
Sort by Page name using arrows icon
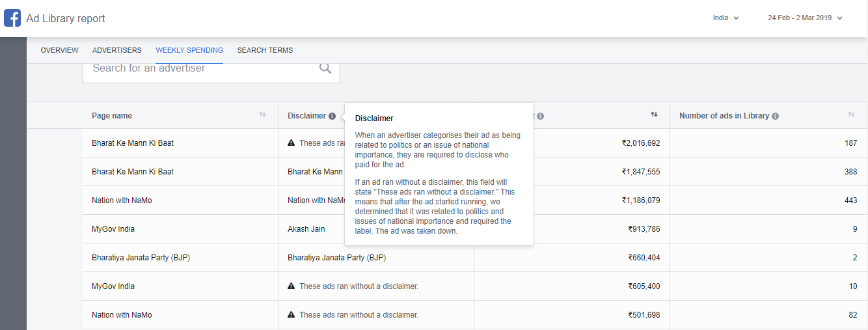click(263, 115)
